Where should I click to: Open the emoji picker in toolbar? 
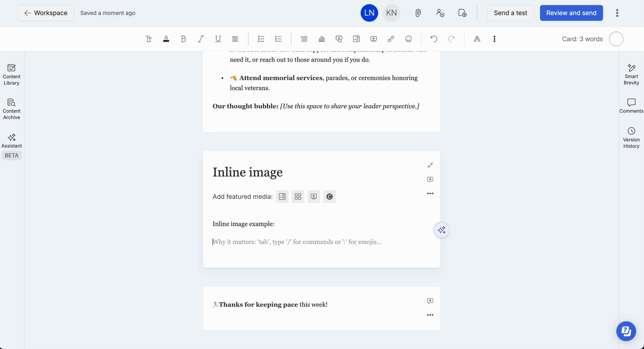click(x=408, y=39)
